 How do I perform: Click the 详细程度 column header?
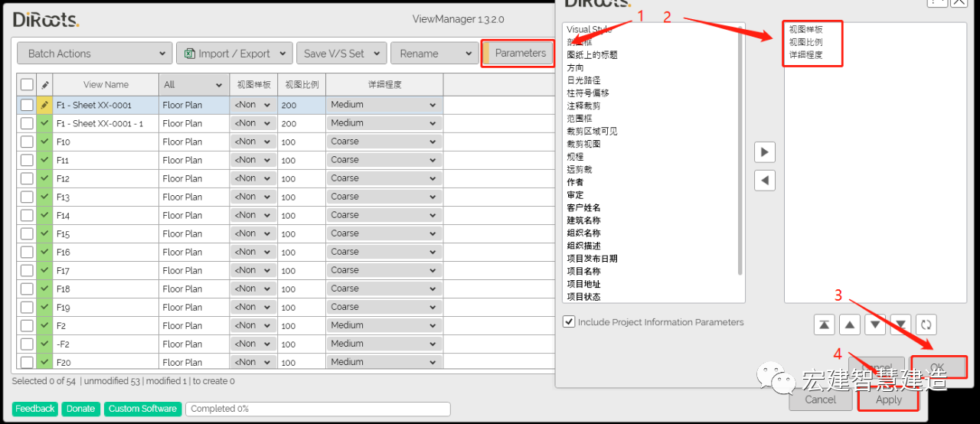click(384, 84)
